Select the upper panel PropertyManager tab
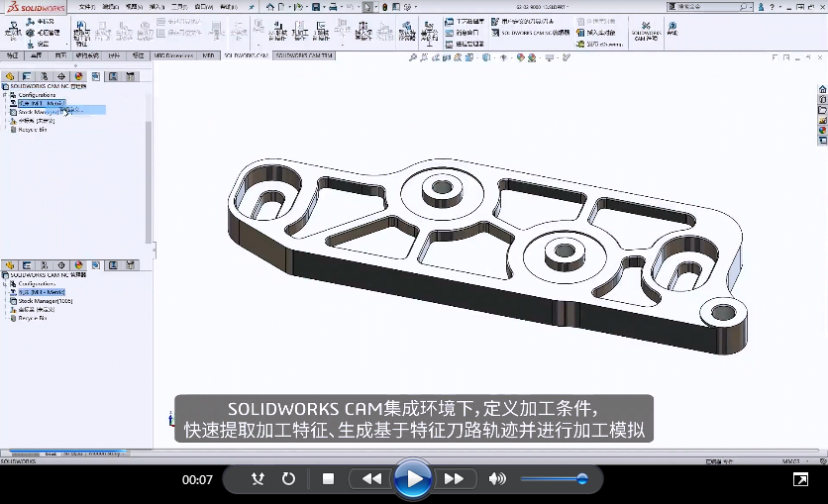Image resolution: width=828 pixels, height=504 pixels. pos(27,76)
